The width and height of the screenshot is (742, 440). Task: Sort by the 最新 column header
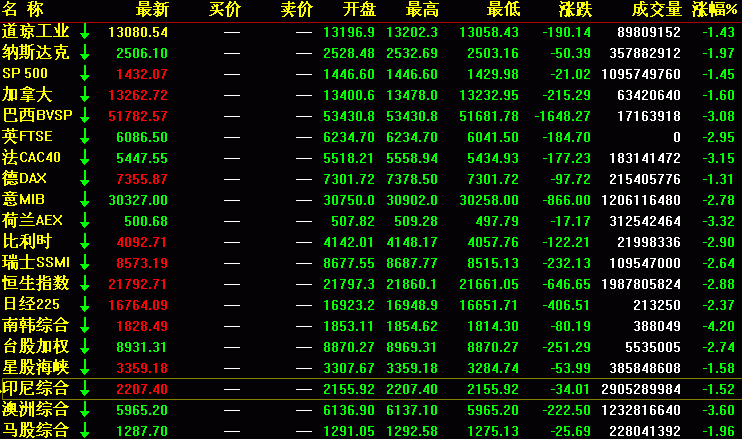pos(152,9)
